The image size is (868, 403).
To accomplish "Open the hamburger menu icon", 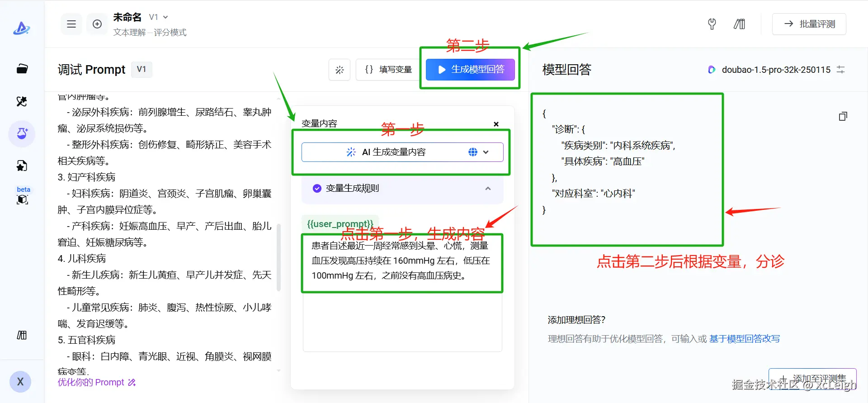I will point(71,24).
